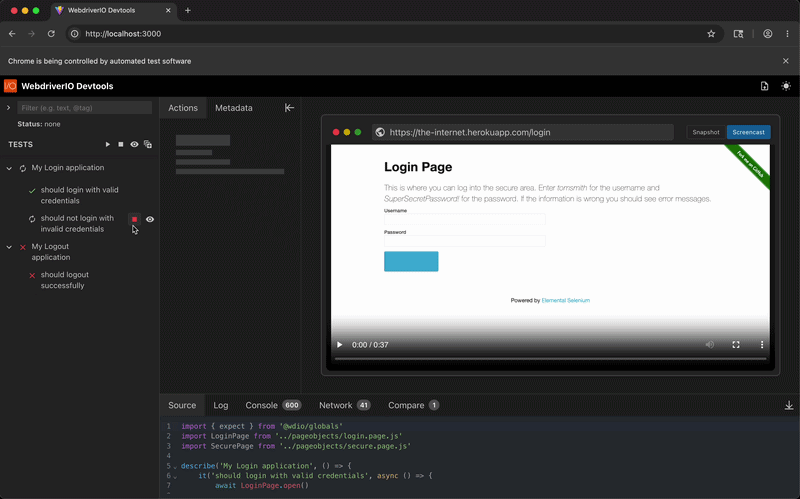Click green checkmark of valid credentials test
Screen dimensions: 800x499
pyautogui.click(x=32, y=190)
